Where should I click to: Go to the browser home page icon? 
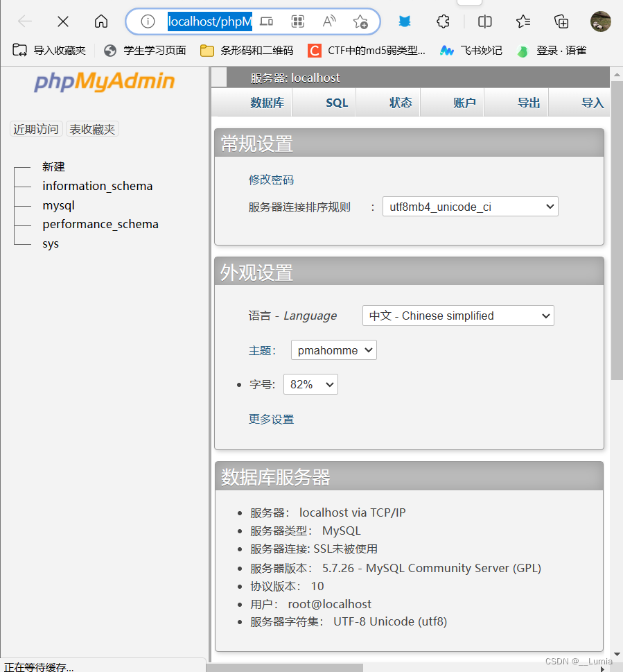click(x=101, y=21)
